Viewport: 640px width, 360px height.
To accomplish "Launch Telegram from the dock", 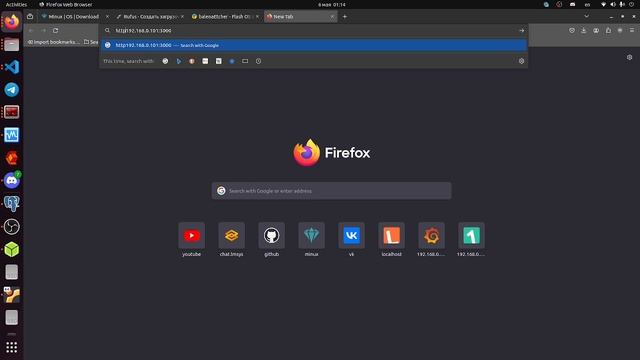I will (x=11, y=90).
